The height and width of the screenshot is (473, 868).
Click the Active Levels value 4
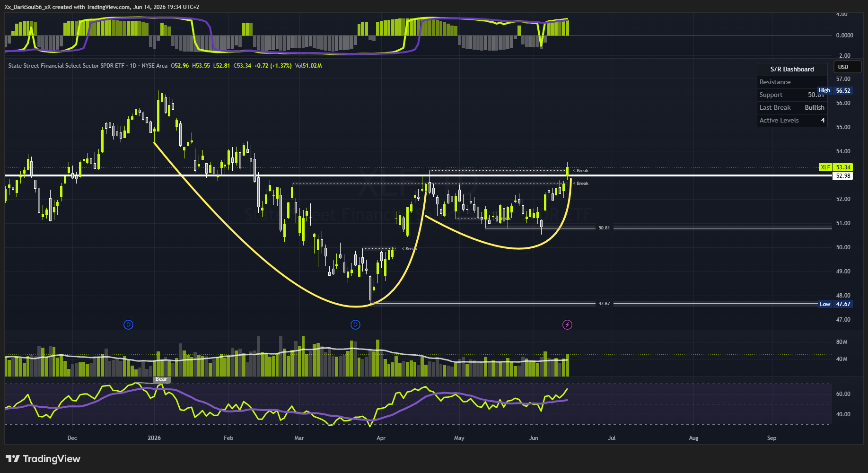[823, 120]
